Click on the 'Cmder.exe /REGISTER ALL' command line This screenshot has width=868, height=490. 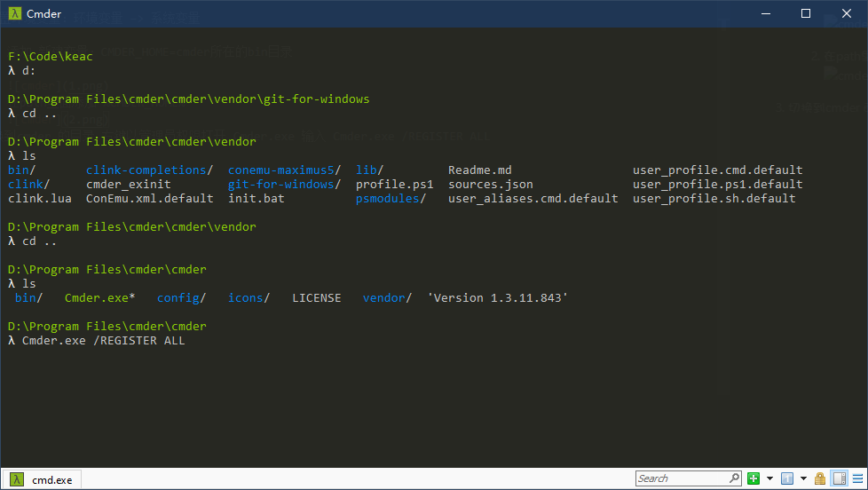(103, 341)
